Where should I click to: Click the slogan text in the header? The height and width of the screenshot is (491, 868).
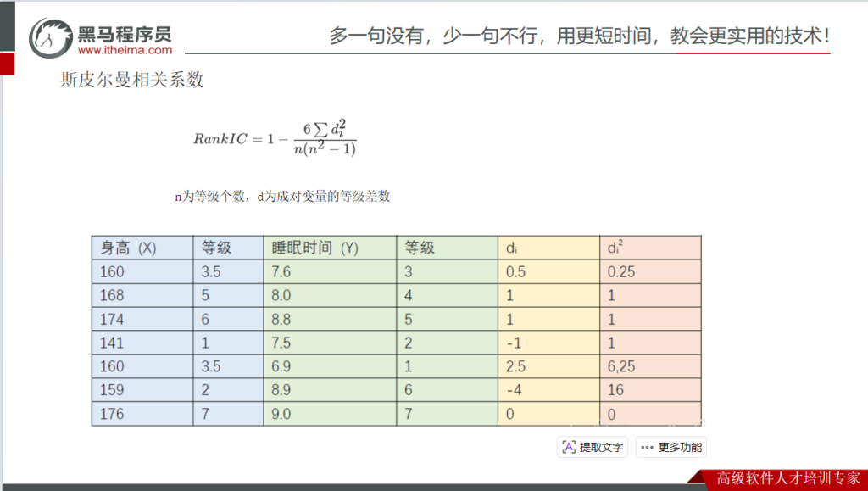[x=579, y=36]
